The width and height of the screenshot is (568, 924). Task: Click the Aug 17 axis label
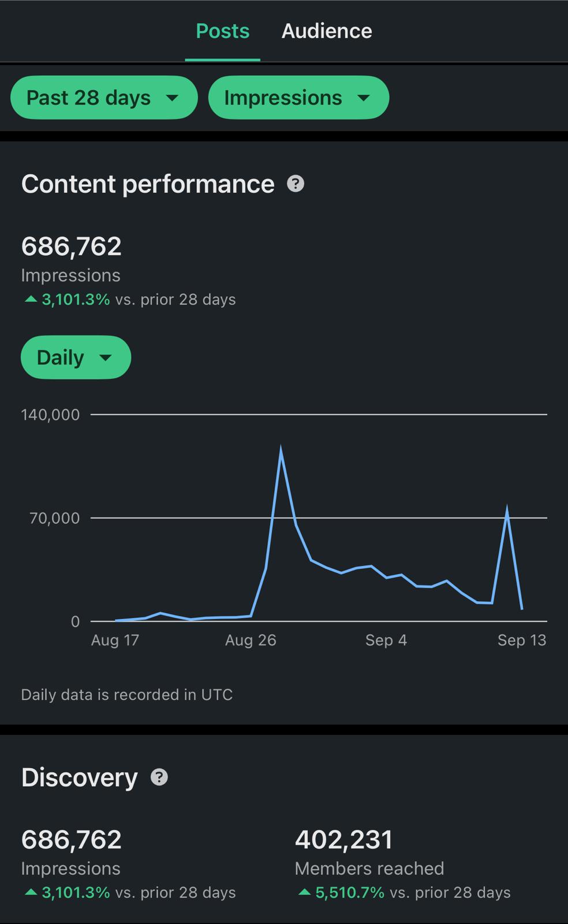point(115,640)
